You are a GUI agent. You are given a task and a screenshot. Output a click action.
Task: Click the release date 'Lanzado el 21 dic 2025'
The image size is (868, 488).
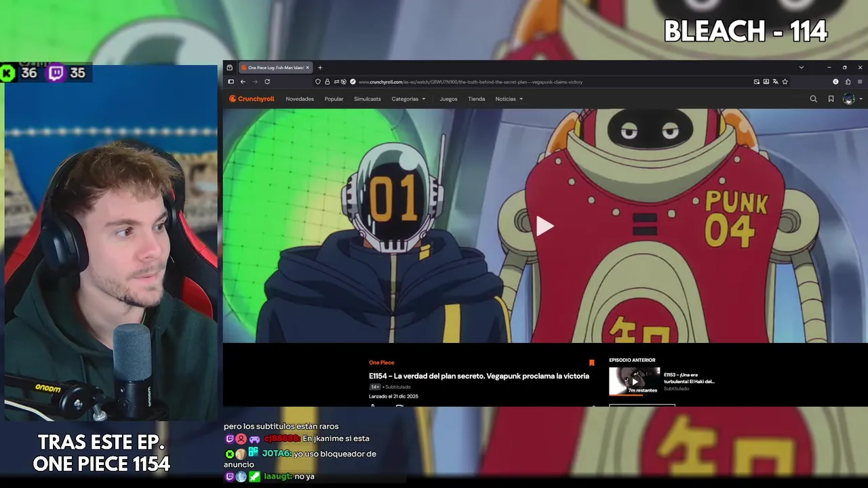tap(393, 396)
